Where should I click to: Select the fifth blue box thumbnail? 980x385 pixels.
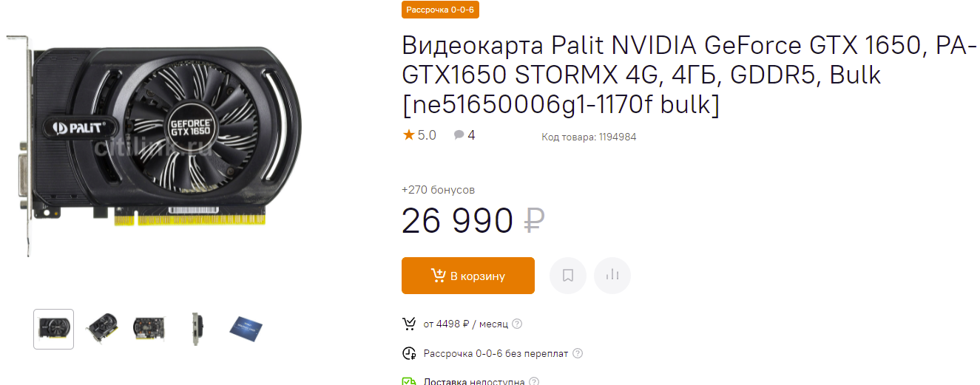pos(246,328)
